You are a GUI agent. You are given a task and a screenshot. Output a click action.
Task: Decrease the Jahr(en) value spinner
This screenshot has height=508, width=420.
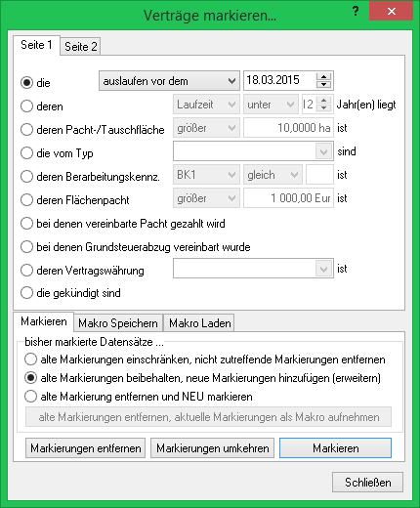(323, 108)
